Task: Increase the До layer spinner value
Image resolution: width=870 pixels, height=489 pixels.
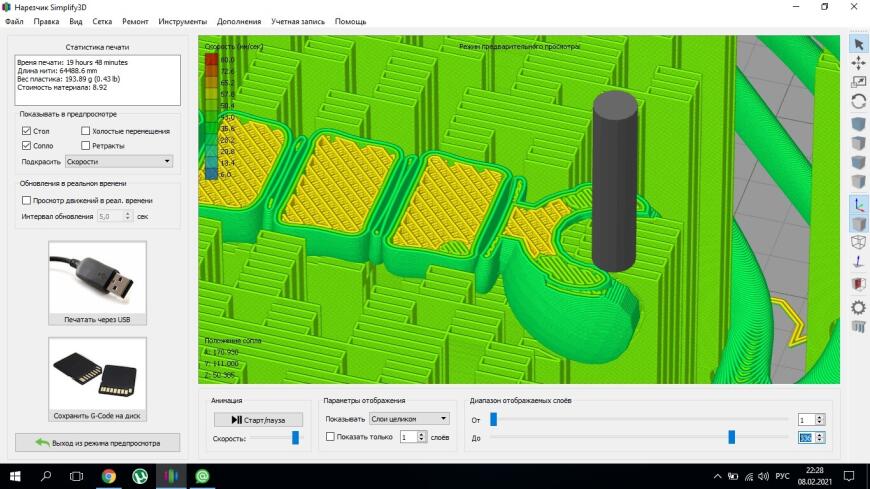Action: coord(820,435)
